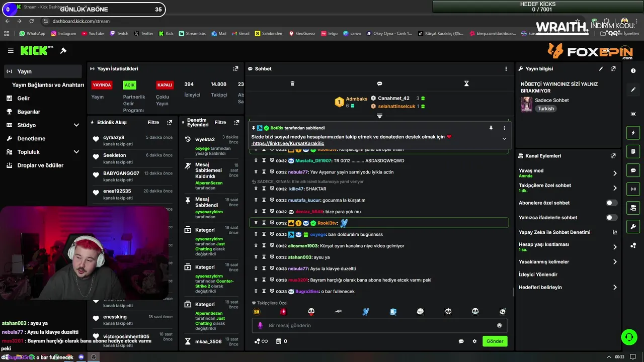The height and width of the screenshot is (362, 644).
Task: Open chat settings gear icon
Action: (x=474, y=341)
